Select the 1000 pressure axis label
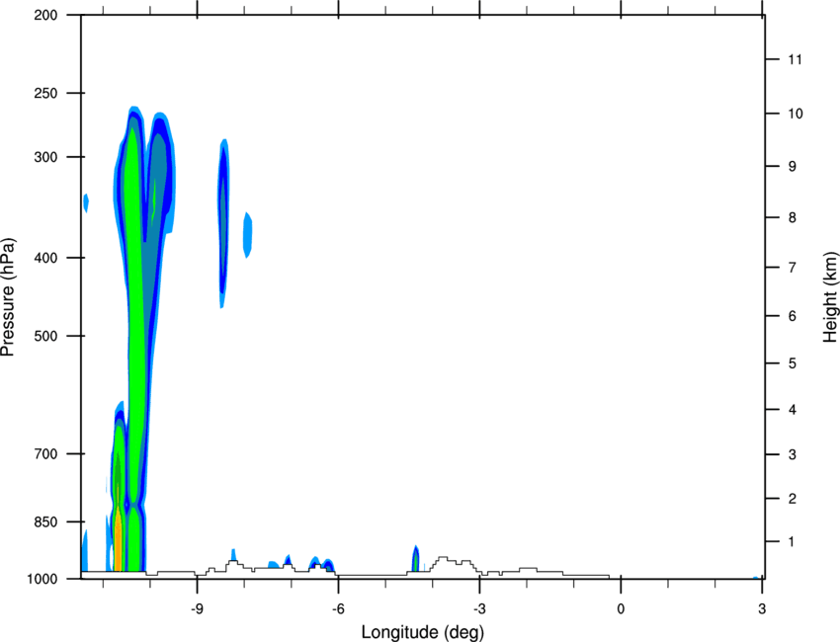This screenshot has height=642, width=840. pos(42,580)
